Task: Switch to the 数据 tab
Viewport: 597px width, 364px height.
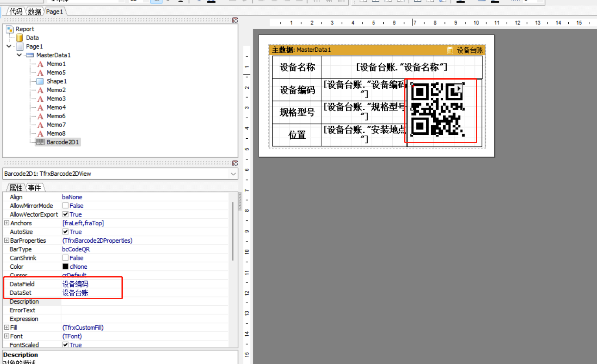Action: (x=34, y=12)
